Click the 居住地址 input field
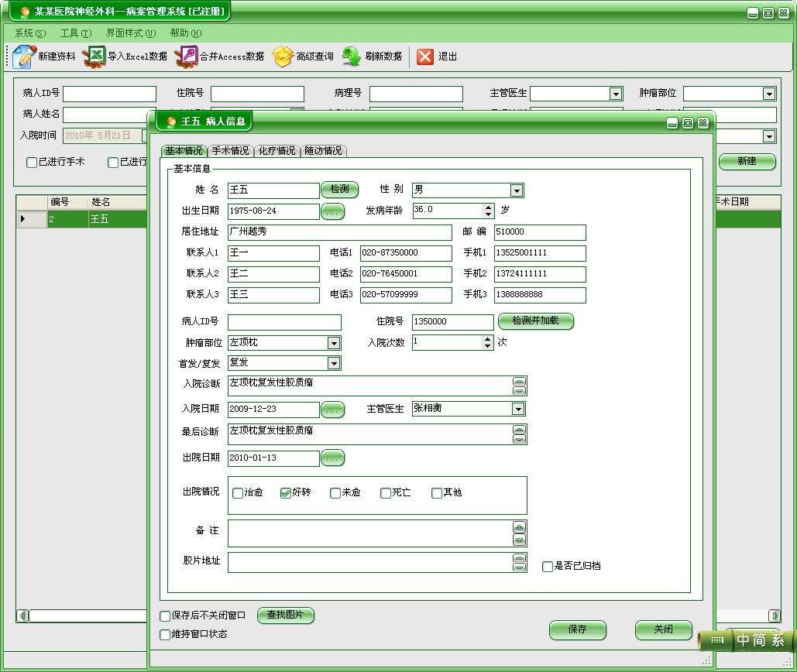The height and width of the screenshot is (672, 797). 339,232
